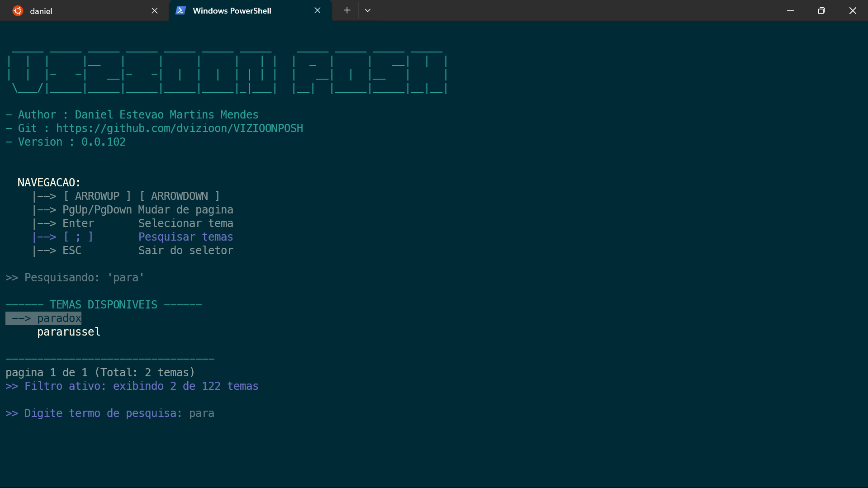
Task: Click the TEMAS DISPONIVEIS header
Action: 104,305
